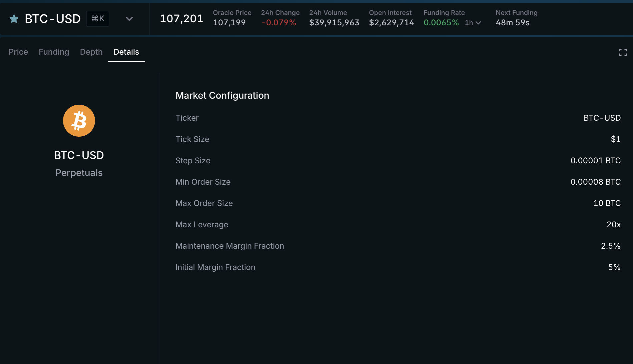Viewport: 633px width, 364px height.
Task: Click the last price 107,201
Action: coord(181,19)
